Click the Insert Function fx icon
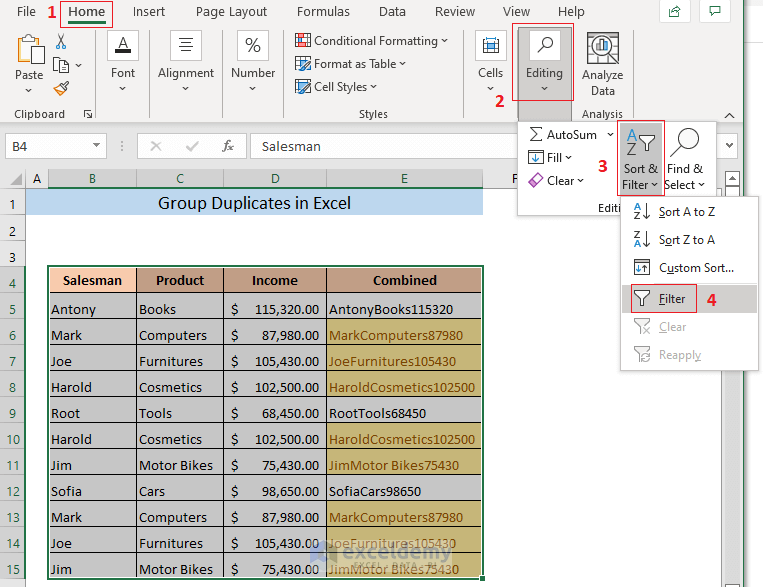Screen dimensions: 763x587 tap(227, 146)
